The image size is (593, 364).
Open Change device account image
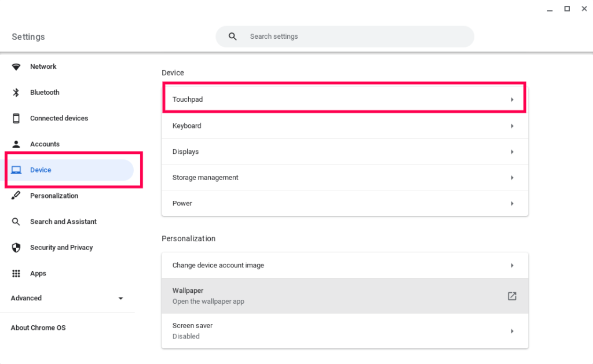(x=345, y=266)
